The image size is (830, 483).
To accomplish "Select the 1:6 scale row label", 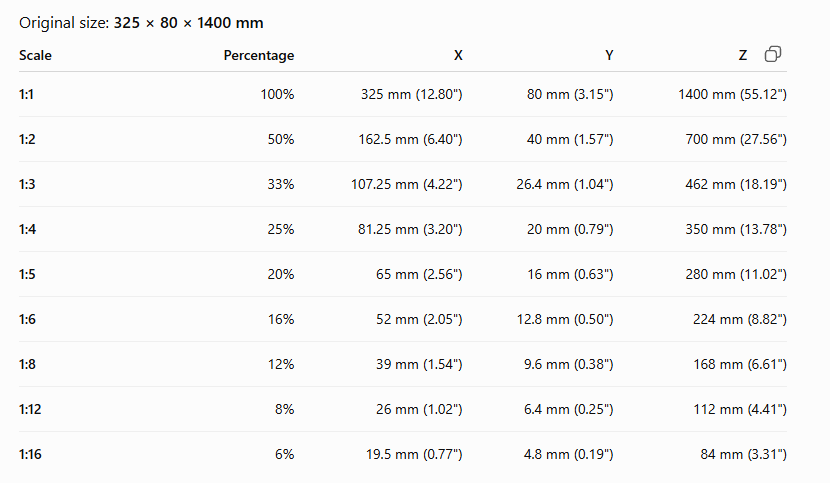I will [28, 319].
